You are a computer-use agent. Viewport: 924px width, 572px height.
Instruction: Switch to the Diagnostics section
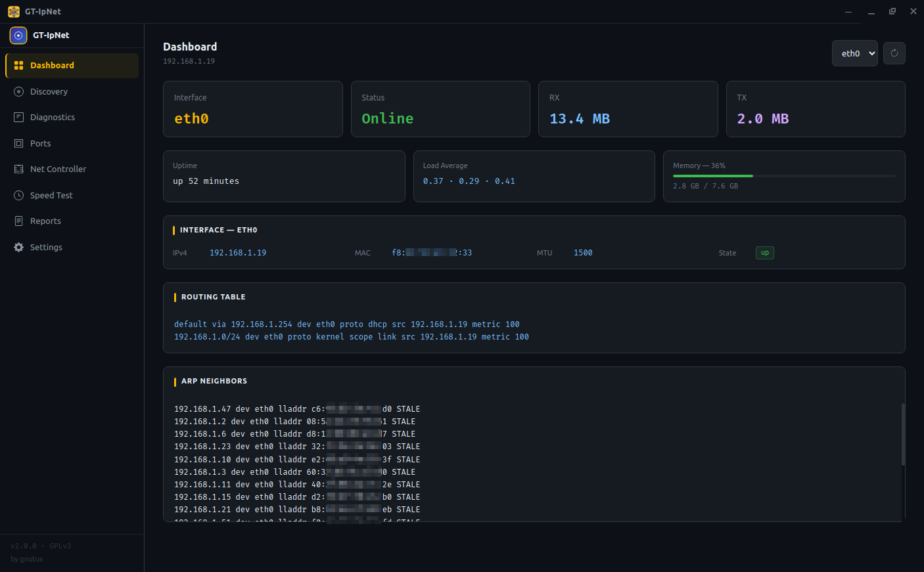[72, 118]
